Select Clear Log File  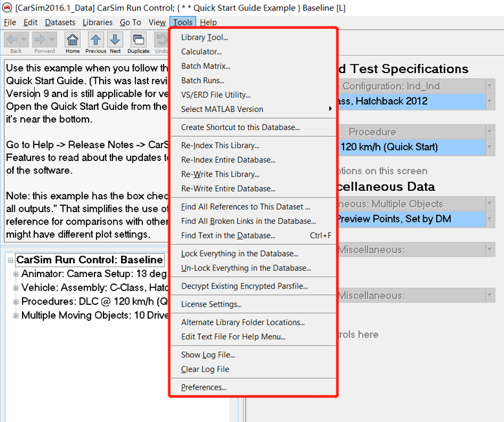[253, 369]
